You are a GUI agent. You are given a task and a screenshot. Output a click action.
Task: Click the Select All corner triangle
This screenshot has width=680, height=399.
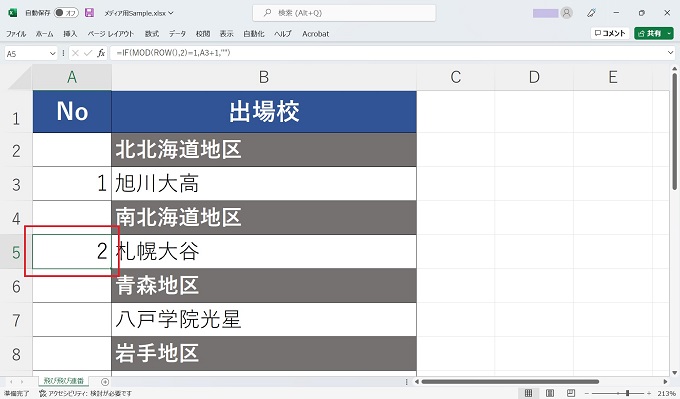pyautogui.click(x=20, y=78)
